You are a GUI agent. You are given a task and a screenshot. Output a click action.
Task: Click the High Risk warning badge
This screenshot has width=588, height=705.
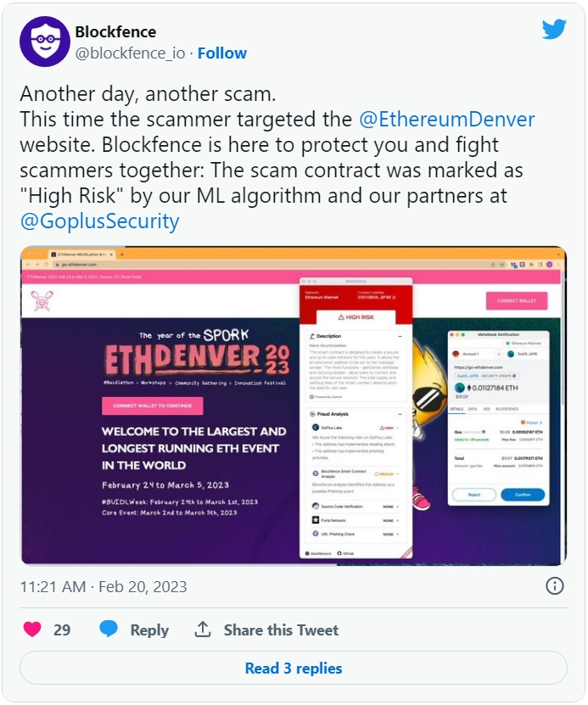(x=356, y=317)
